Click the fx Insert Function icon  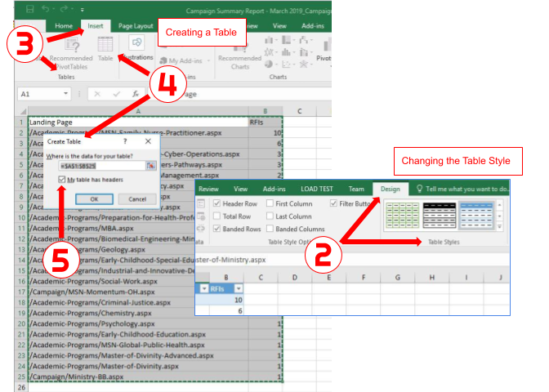point(136,94)
